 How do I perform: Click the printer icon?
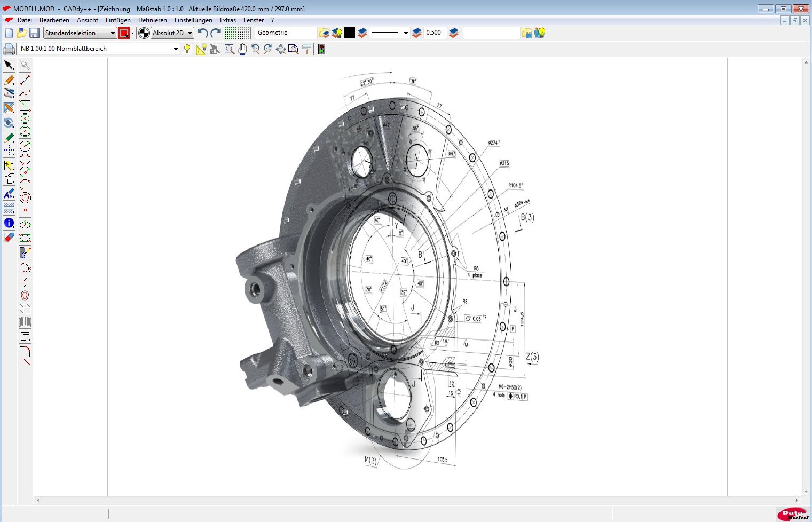[x=9, y=49]
